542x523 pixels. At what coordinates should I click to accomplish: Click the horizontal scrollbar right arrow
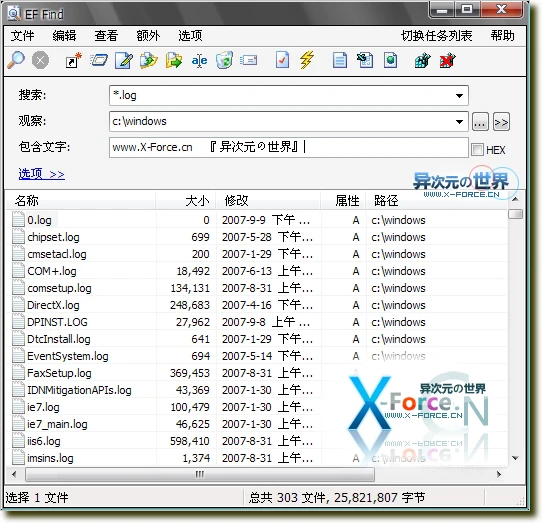pyautogui.click(x=499, y=474)
